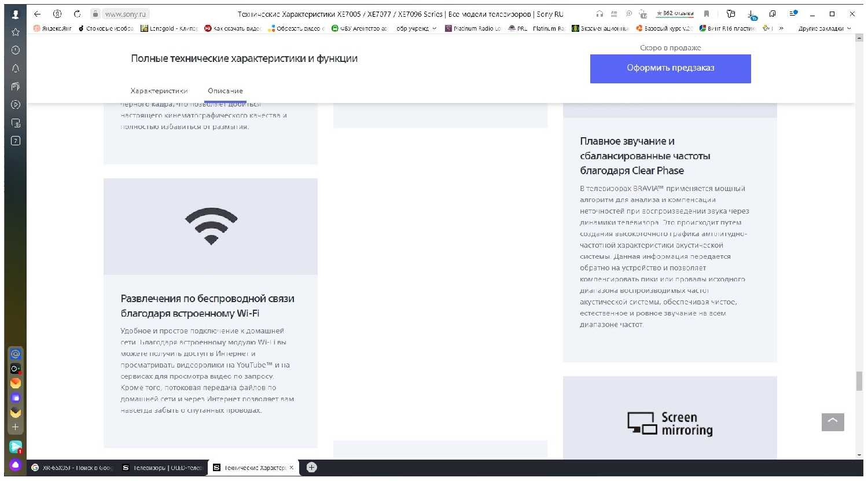Expand the Другие закладки bookmarks folder
Viewport: 868px width, 481px height.
(824, 28)
